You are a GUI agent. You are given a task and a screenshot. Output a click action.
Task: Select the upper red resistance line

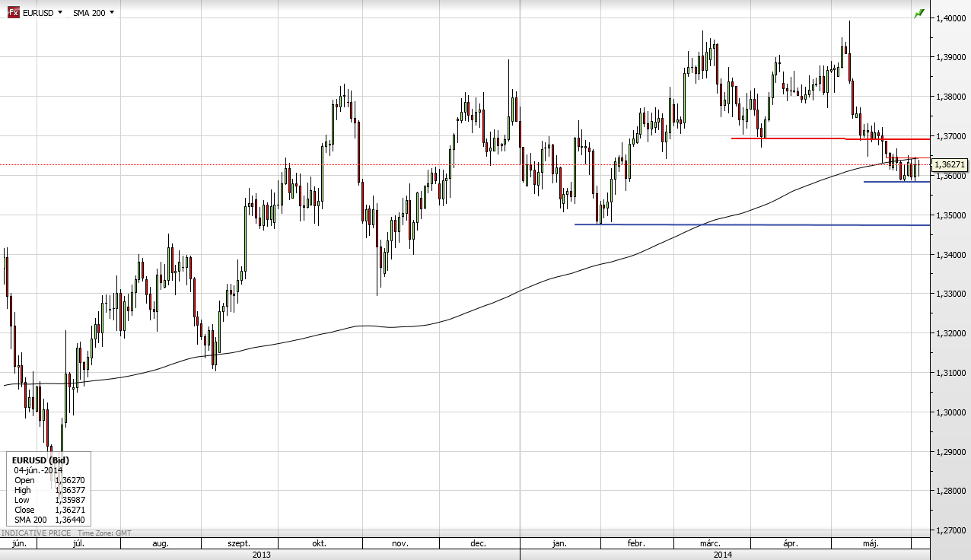click(829, 138)
